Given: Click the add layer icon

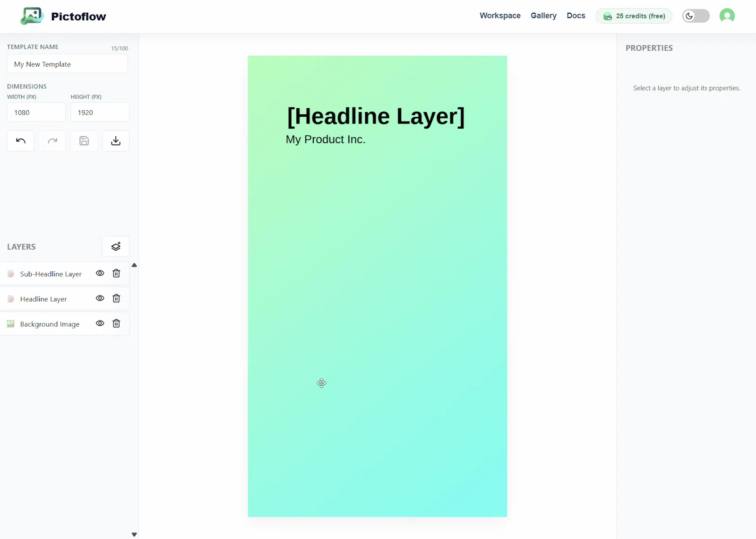Looking at the screenshot, I should click(116, 246).
